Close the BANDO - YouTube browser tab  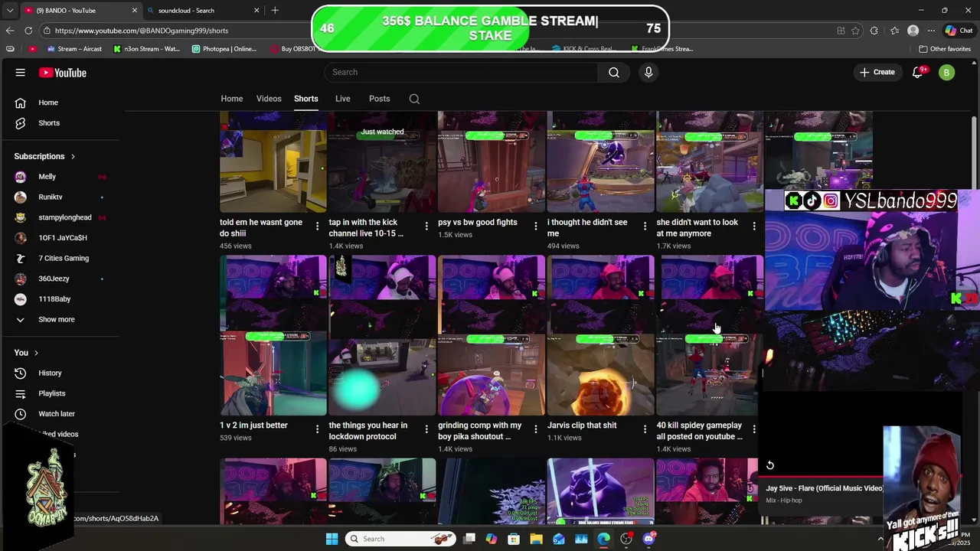pyautogui.click(x=135, y=11)
